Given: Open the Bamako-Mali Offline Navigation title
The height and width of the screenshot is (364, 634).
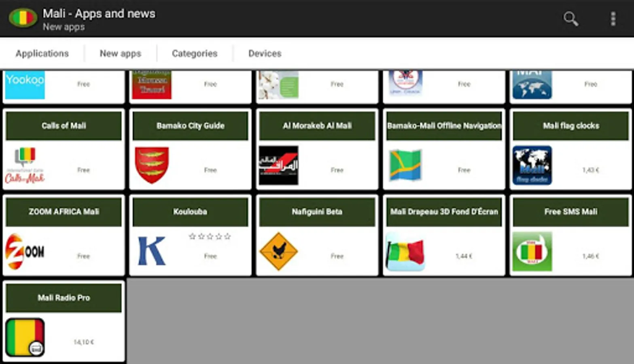Looking at the screenshot, I should [444, 125].
